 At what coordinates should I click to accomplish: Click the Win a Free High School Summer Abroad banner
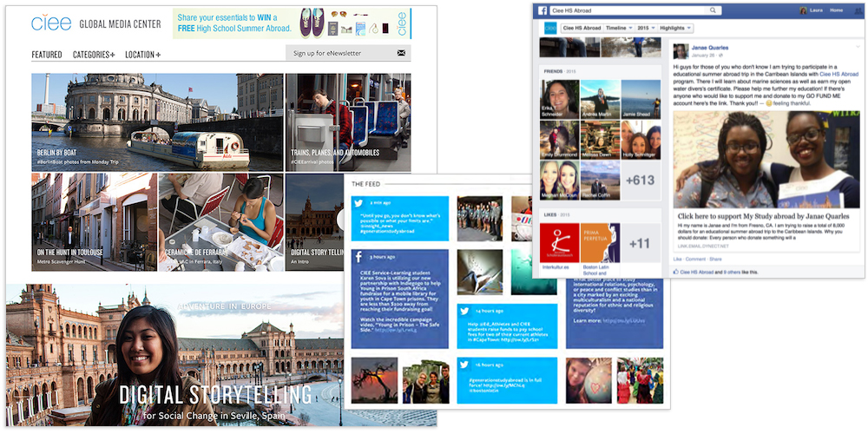[292, 23]
